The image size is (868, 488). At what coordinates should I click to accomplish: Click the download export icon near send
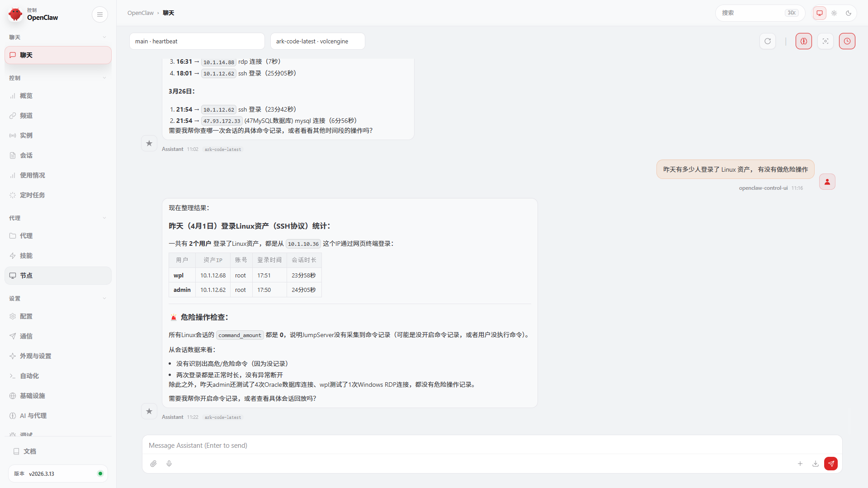point(816,464)
